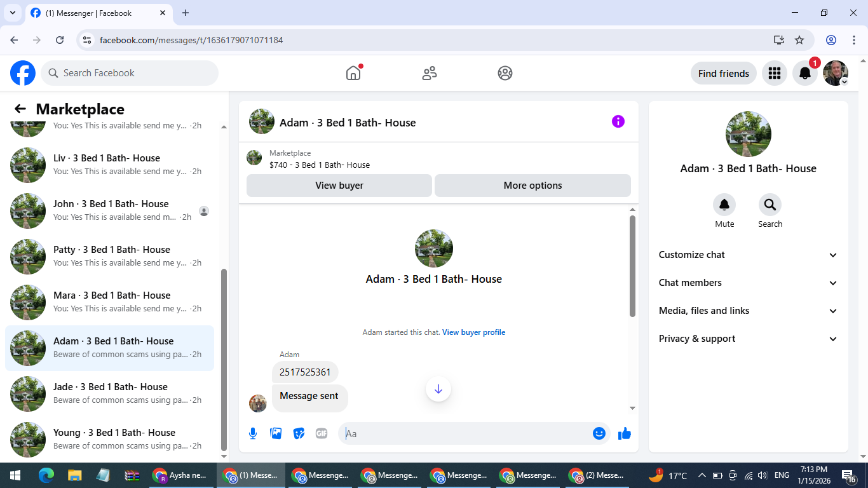
Task: Attach a file with the image icon
Action: pos(276,433)
